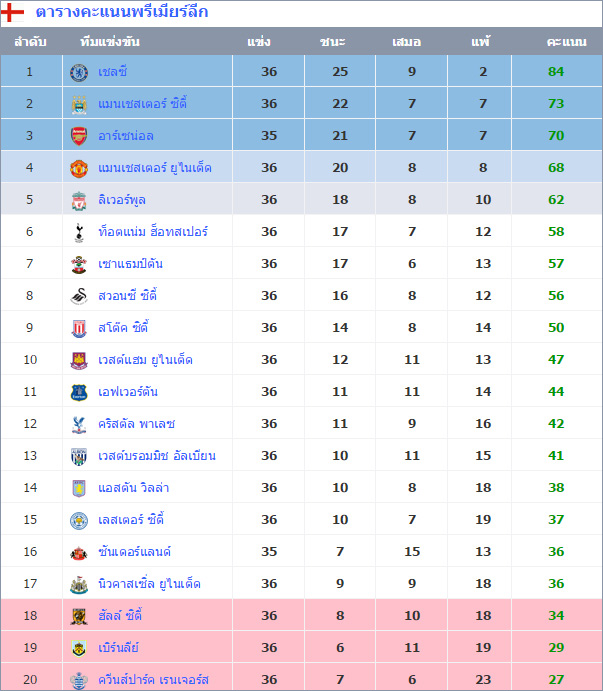Click the ตารางคะแนนพรีเมียร์ลีก table title
Viewport: 603px width, 691px height.
click(122, 14)
